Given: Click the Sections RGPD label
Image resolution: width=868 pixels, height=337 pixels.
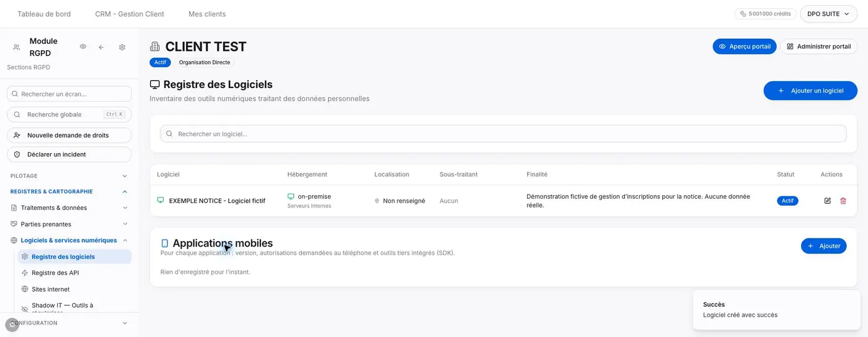Looking at the screenshot, I should [29, 67].
